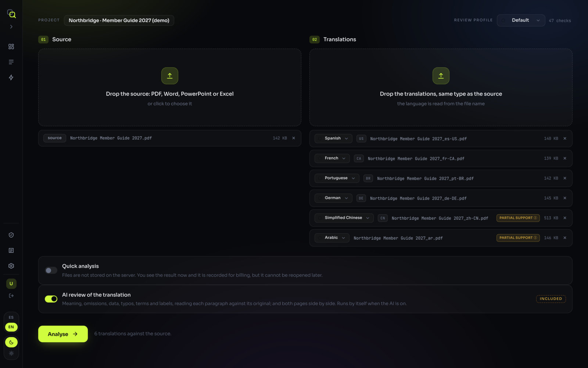Click the "47 checks" text
The width and height of the screenshot is (588, 368).
[x=560, y=21]
